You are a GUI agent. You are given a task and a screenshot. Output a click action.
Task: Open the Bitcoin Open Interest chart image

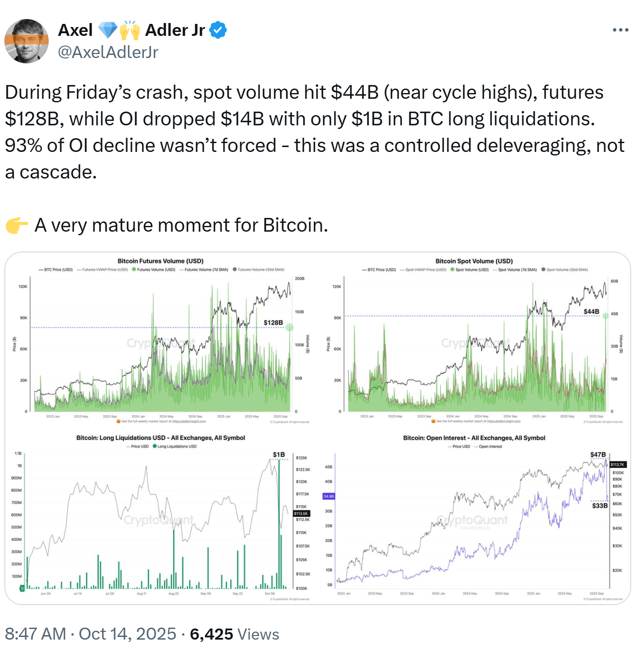point(474,518)
